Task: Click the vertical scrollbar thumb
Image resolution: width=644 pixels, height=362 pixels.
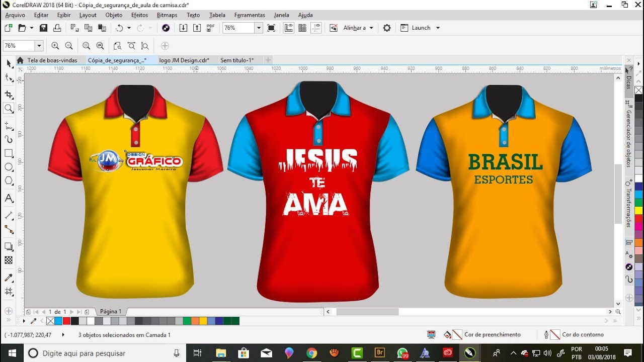Action: pos(618,194)
